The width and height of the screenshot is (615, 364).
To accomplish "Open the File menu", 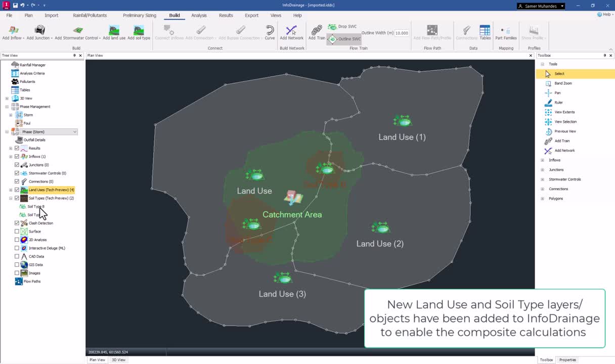I will pos(9,15).
